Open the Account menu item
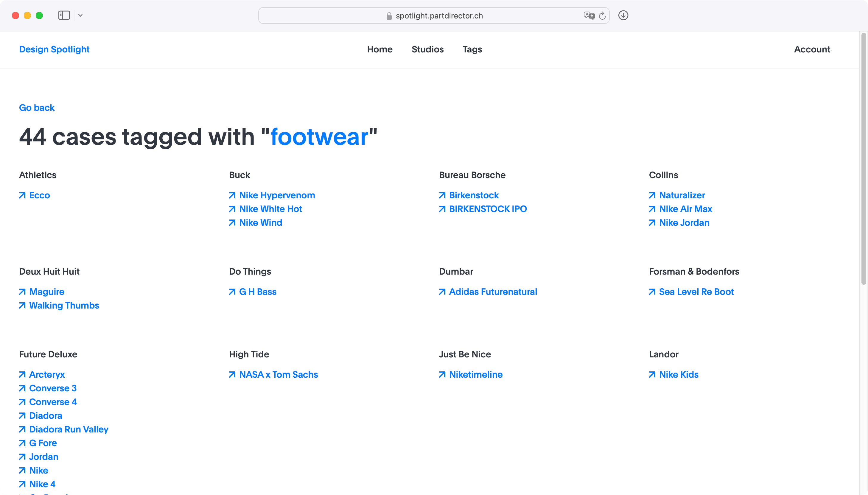Viewport: 868px width, 495px height. [812, 49]
